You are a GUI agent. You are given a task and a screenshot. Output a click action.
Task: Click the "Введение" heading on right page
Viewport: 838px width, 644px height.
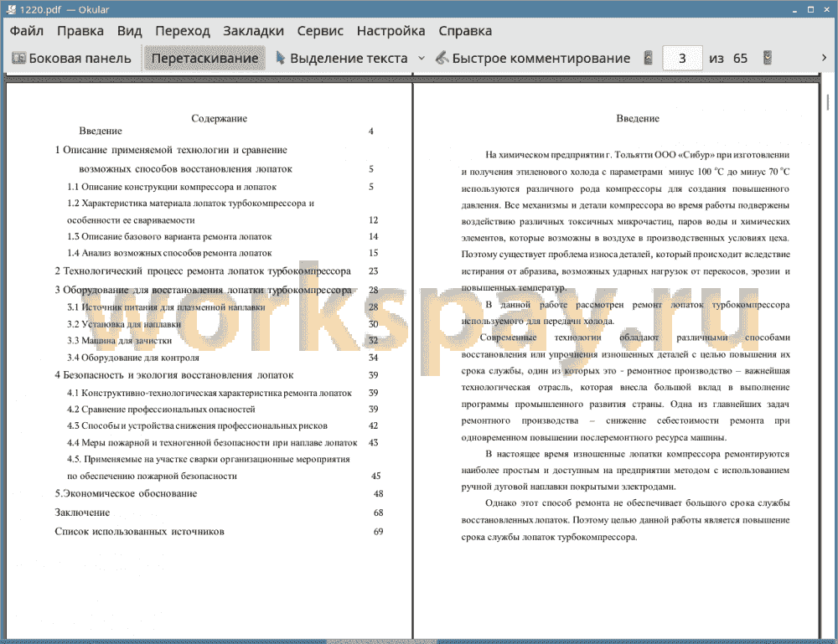(638, 119)
